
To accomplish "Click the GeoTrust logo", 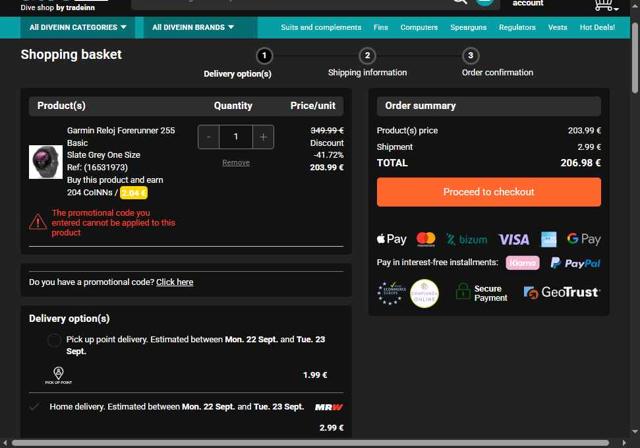I will pos(562,292).
